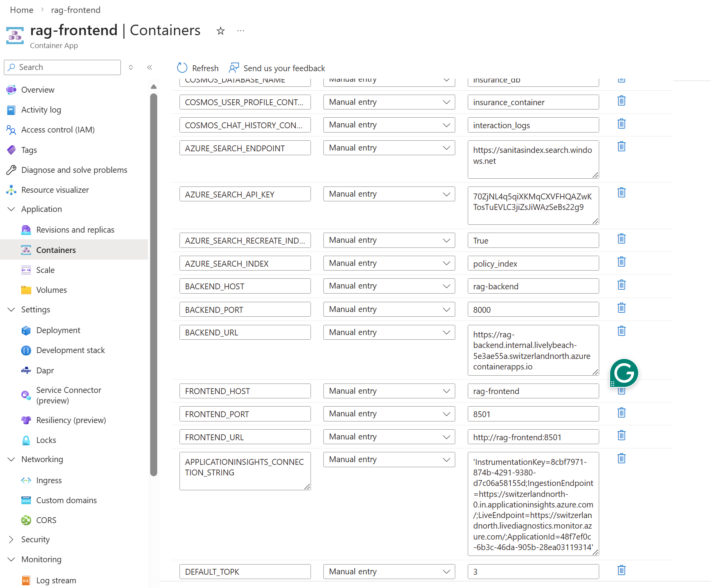The image size is (711, 588).
Task: Open the Grammarly floating widget
Action: 624,373
